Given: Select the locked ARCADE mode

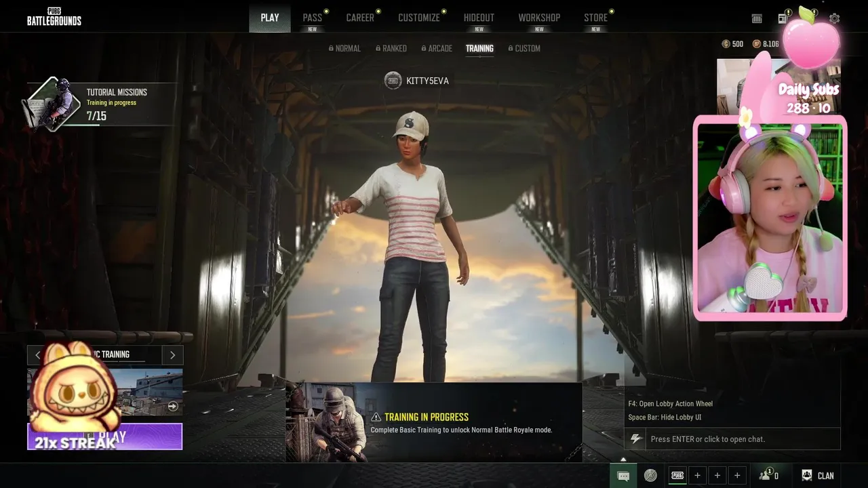Looking at the screenshot, I should [436, 48].
